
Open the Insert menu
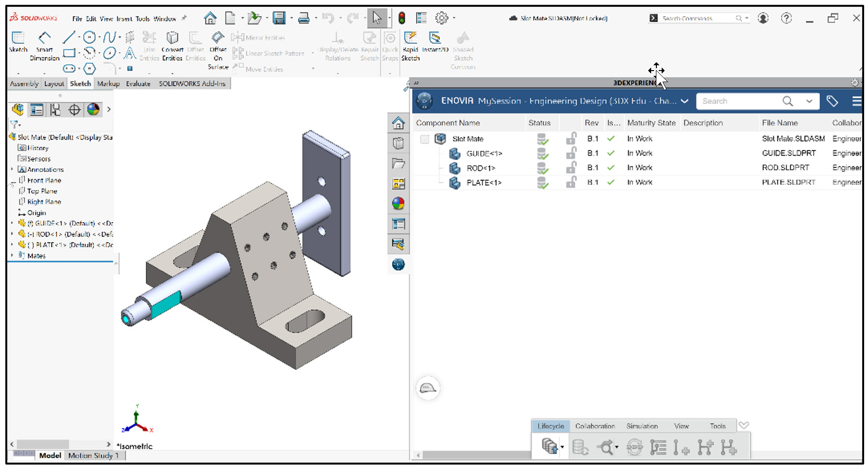point(124,18)
